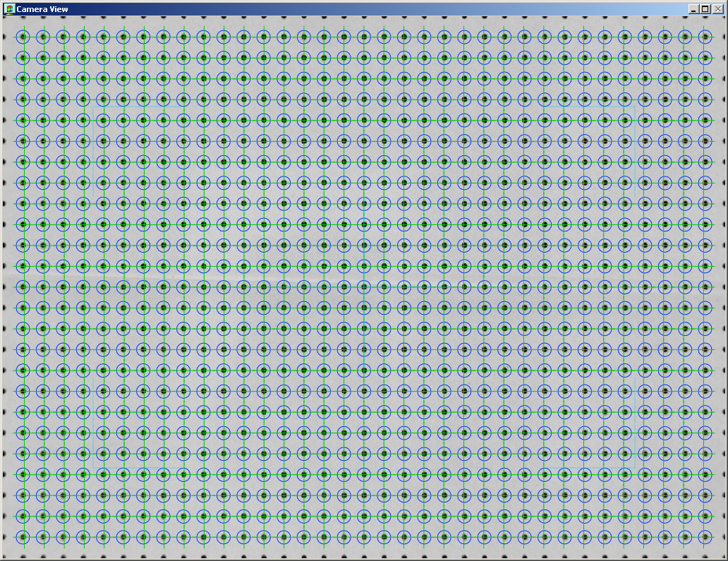Pick the circled dot in first row, third column

pyautogui.click(x=63, y=37)
